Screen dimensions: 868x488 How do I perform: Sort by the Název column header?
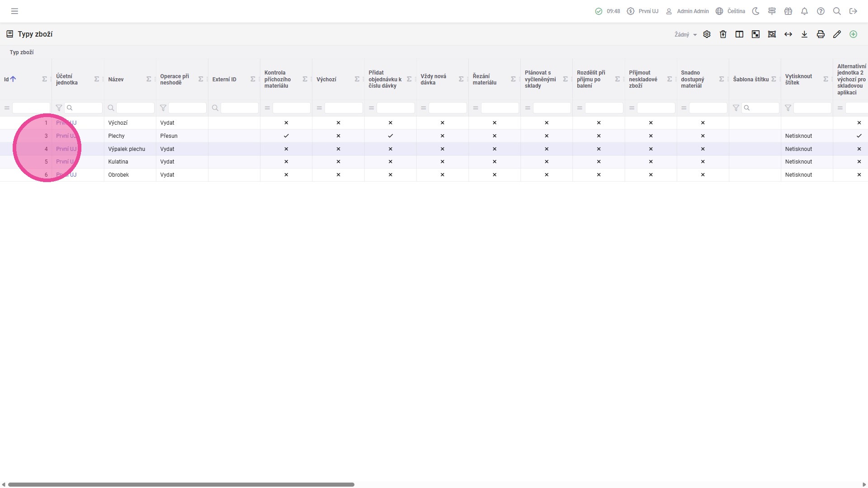(116, 80)
